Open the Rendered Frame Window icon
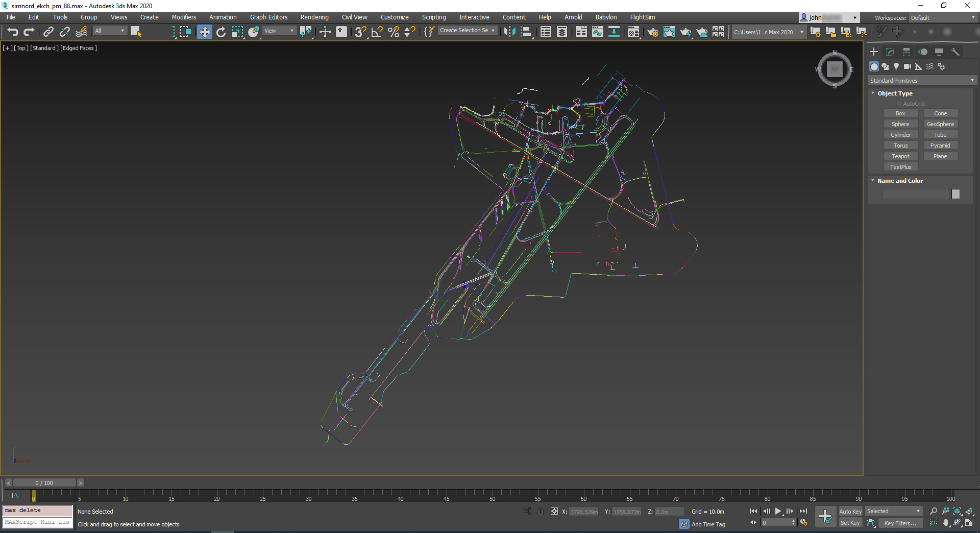This screenshot has width=980, height=533. [x=669, y=32]
